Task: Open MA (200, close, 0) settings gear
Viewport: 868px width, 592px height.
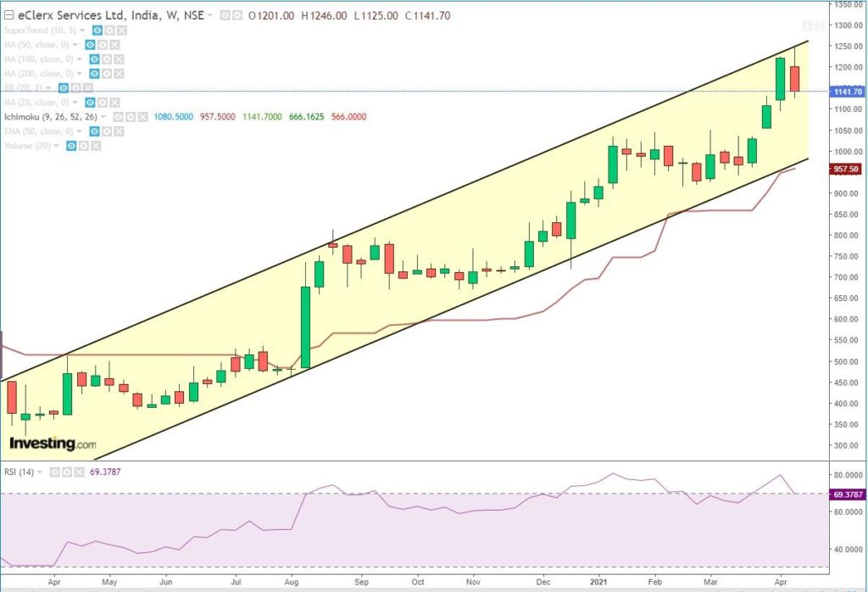Action: pyautogui.click(x=107, y=74)
